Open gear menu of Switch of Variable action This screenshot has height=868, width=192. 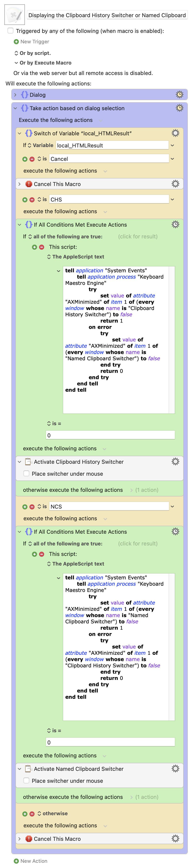175,133
